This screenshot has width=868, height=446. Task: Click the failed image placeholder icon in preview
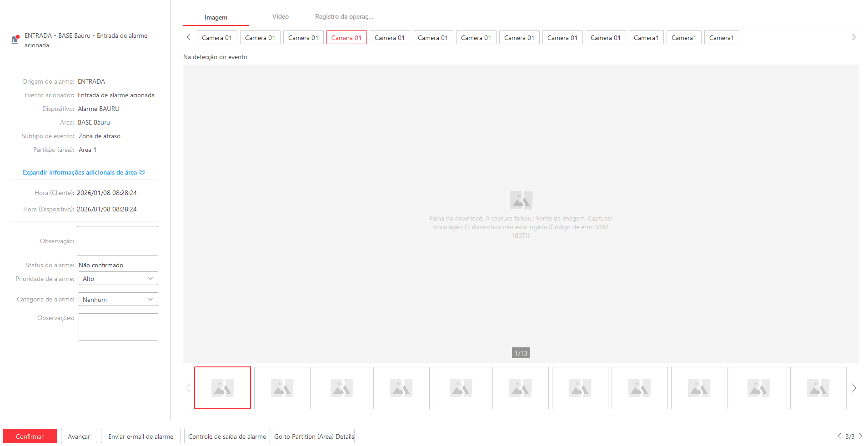(521, 200)
